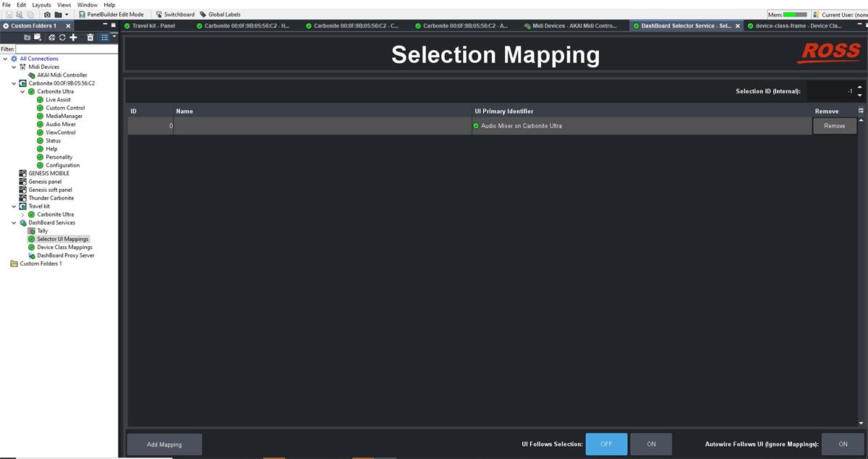The height and width of the screenshot is (459, 868).
Task: Click DashBoard Proxy Server icon
Action: click(x=31, y=256)
